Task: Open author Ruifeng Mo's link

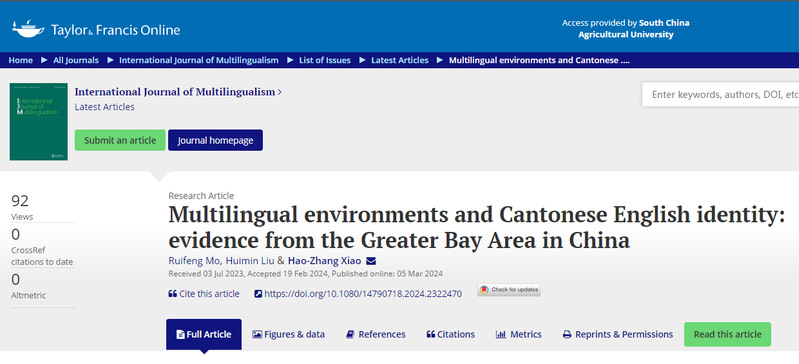Action: click(x=194, y=261)
